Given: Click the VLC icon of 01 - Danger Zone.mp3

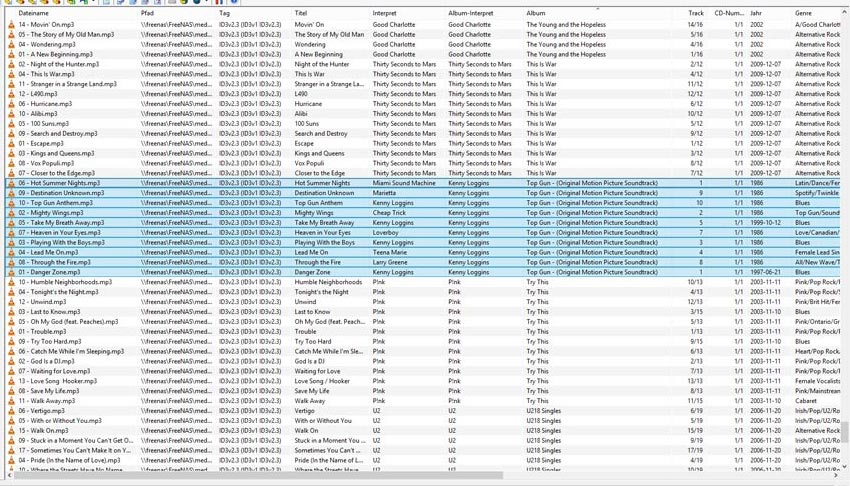Looking at the screenshot, I should [x=11, y=272].
